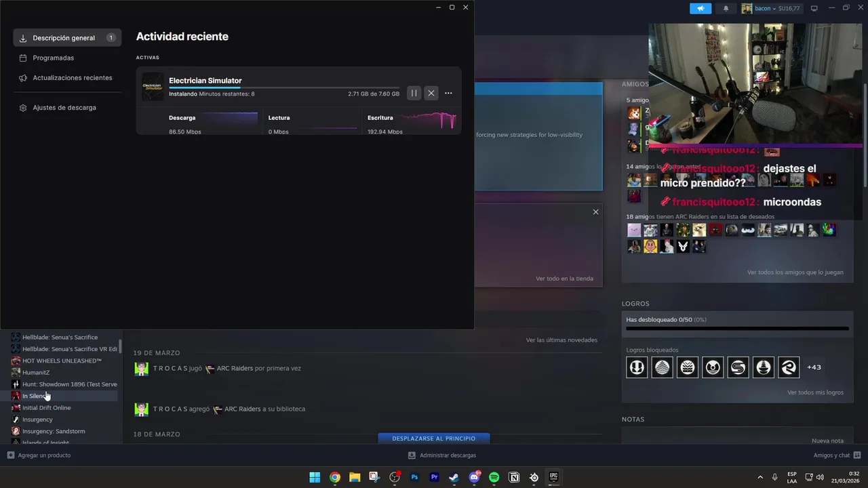This screenshot has width=868, height=488.
Task: Select the Descripción general tab
Action: point(67,38)
